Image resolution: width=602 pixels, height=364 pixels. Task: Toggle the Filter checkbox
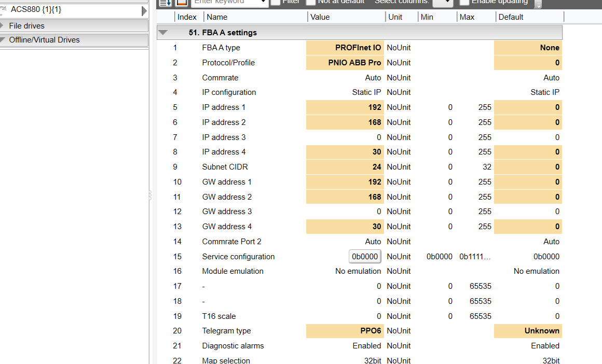coord(276,2)
